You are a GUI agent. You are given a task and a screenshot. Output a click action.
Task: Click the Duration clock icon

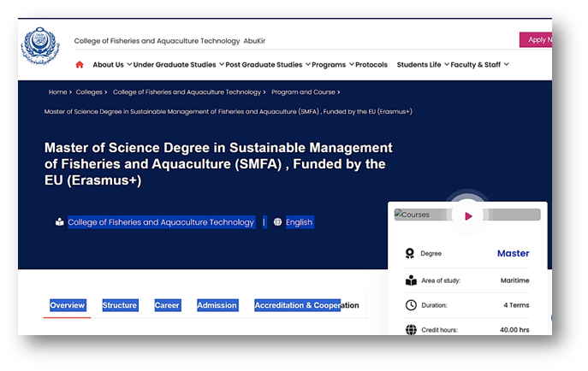[x=411, y=305]
